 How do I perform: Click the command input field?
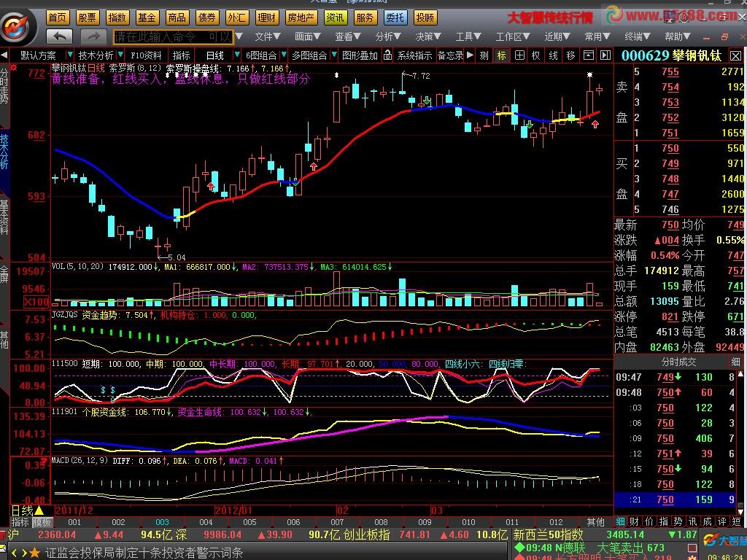[174, 36]
